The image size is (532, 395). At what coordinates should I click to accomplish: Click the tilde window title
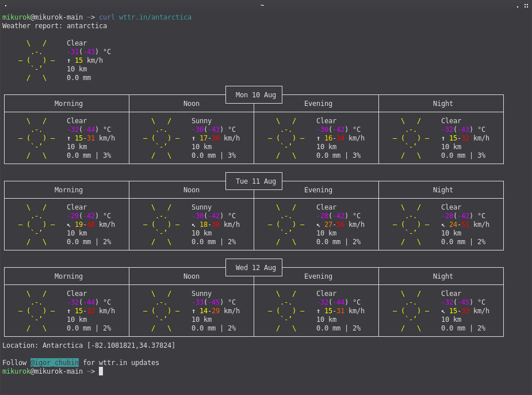coord(262,5)
